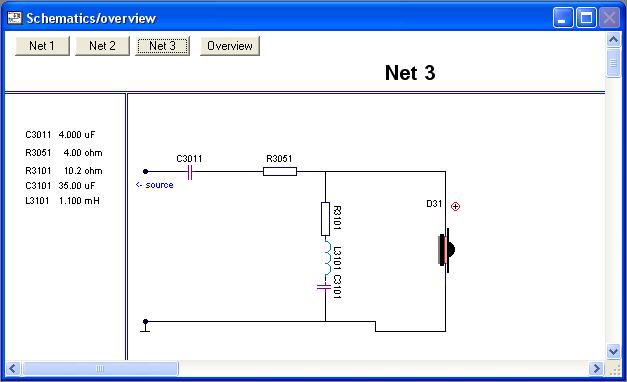Close the Schematics/overview window

pyautogui.click(x=609, y=18)
